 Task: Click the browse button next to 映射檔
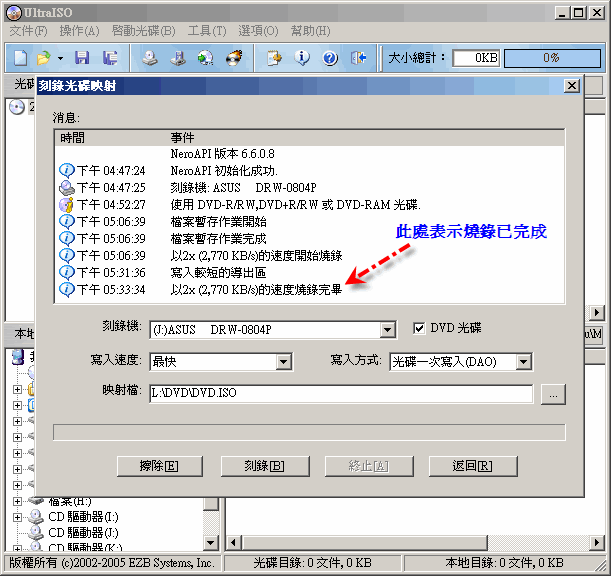(553, 395)
